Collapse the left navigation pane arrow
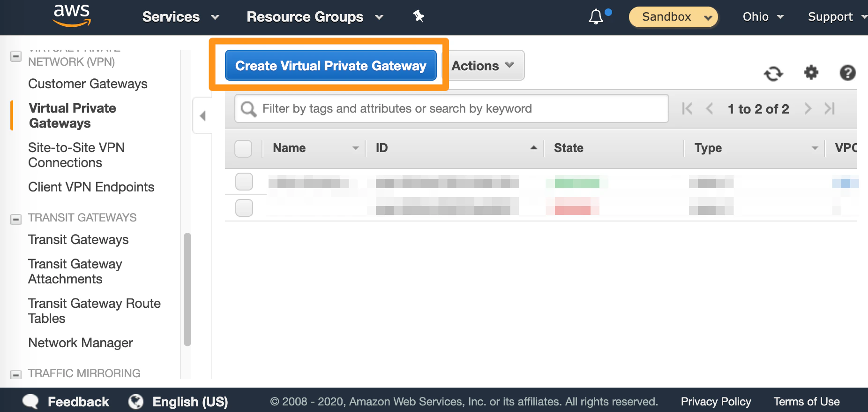Viewport: 868px width, 412px height. [x=202, y=115]
